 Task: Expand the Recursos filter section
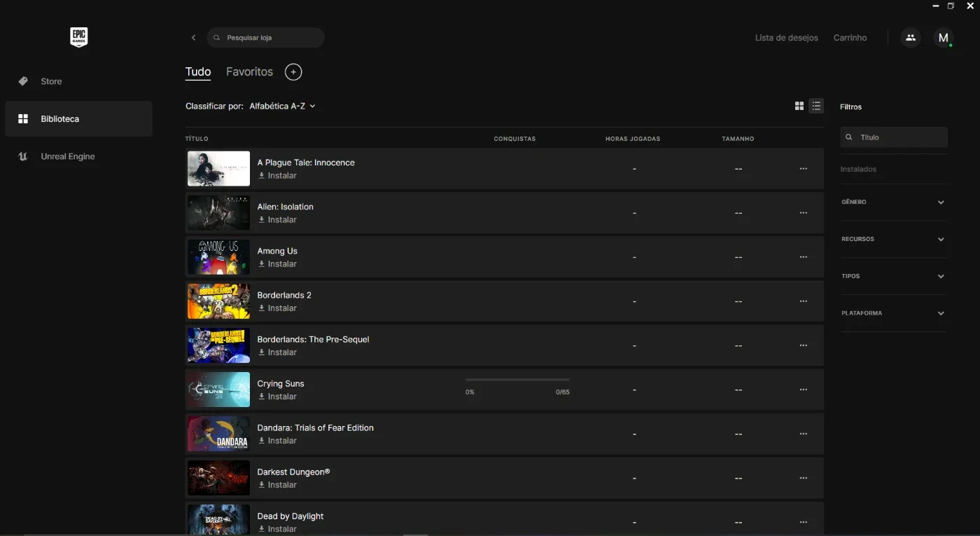pos(893,239)
